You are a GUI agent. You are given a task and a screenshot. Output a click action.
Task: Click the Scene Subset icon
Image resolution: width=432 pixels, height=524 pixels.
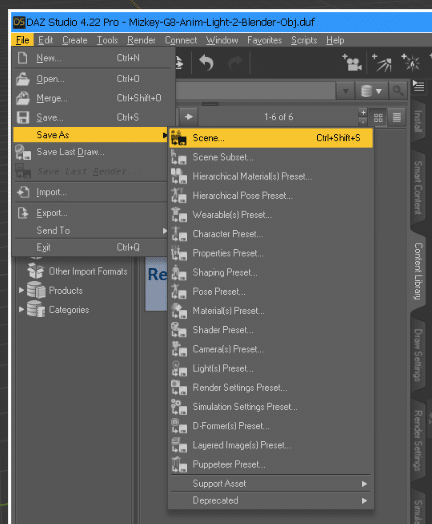click(x=179, y=157)
